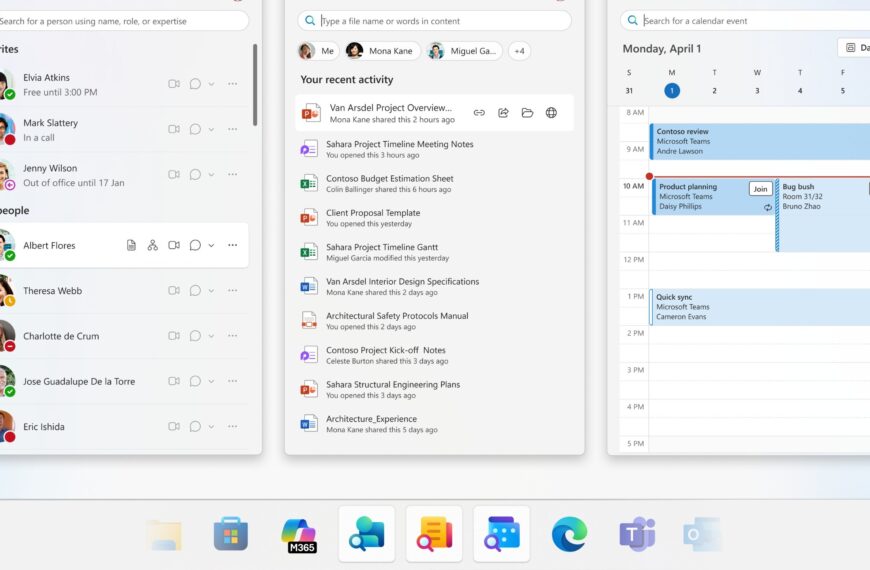Open Sahara Project Timeline Gantt
870x570 pixels.
coord(434,252)
